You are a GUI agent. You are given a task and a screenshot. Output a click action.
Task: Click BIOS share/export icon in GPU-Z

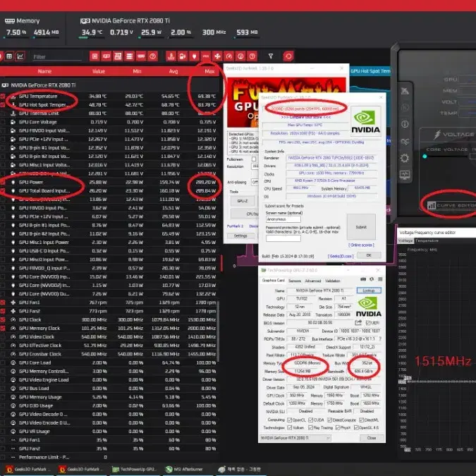point(358,322)
